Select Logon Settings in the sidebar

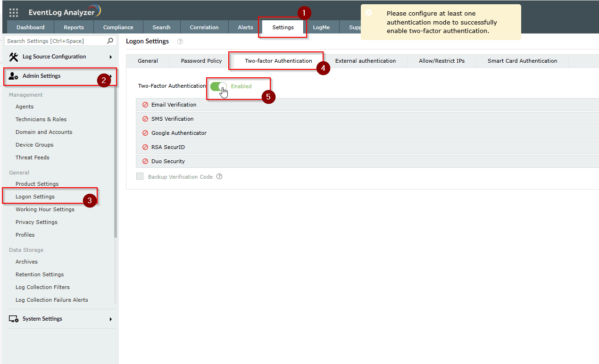click(x=35, y=197)
